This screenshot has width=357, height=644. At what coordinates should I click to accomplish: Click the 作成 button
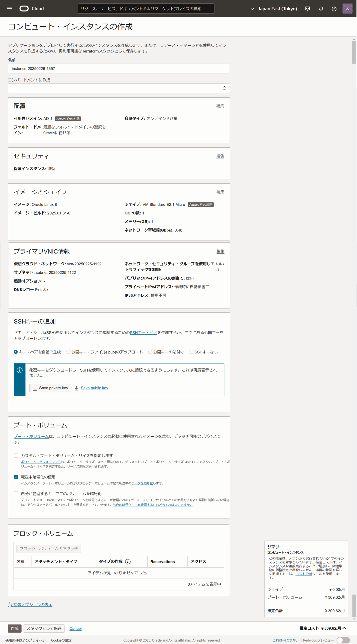pyautogui.click(x=15, y=628)
